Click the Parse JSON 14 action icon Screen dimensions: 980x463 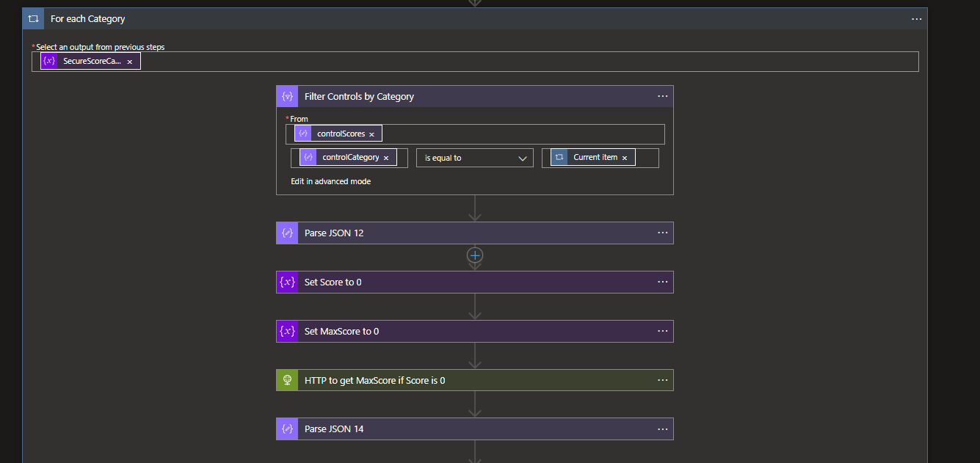[287, 429]
